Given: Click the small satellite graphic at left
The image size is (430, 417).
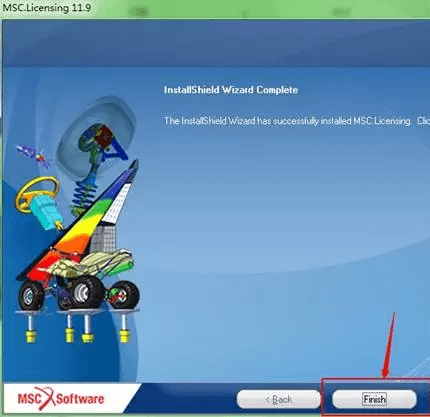Looking at the screenshot, I should pos(34,155).
